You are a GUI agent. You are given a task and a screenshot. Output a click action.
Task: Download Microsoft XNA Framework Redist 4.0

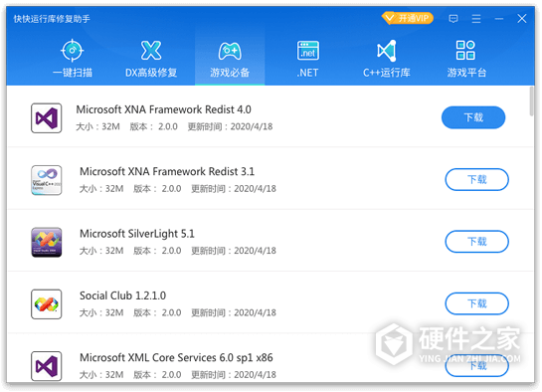[473, 117]
